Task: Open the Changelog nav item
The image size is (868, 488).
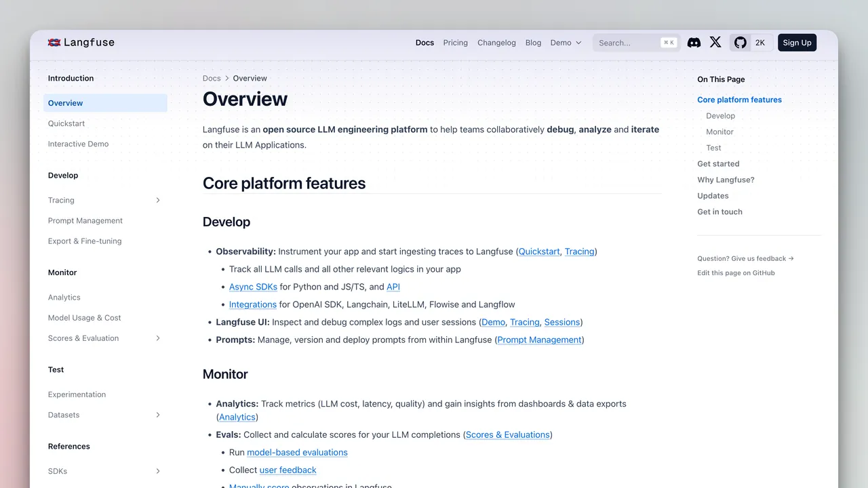Action: click(496, 43)
